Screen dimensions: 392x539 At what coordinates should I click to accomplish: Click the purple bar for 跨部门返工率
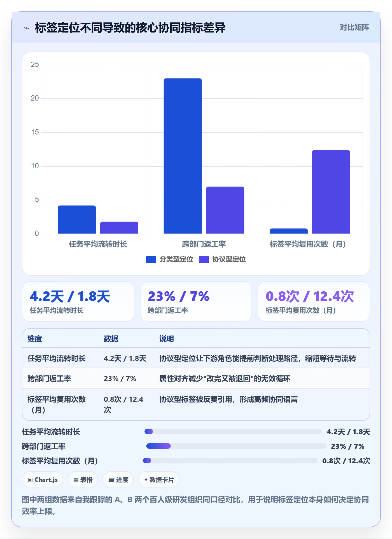pyautogui.click(x=225, y=210)
